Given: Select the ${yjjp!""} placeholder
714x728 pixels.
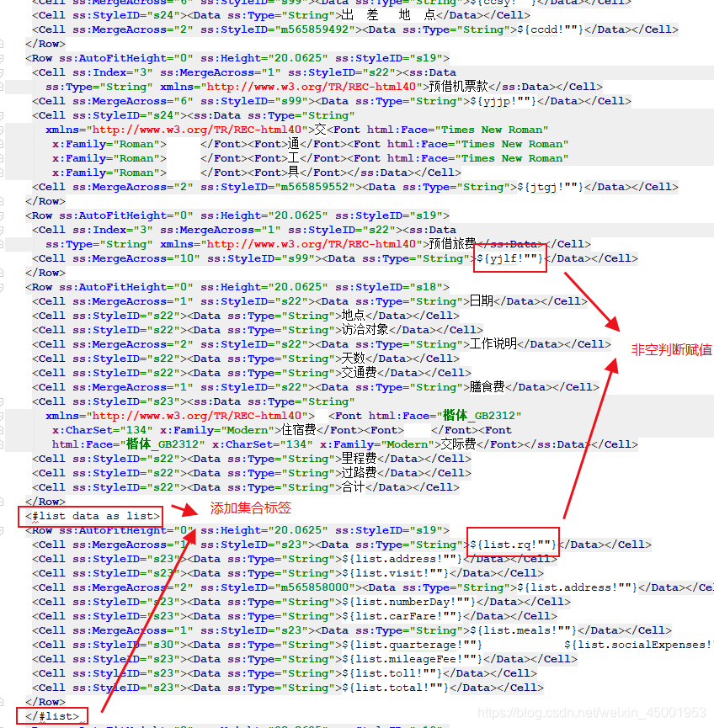Looking at the screenshot, I should coord(504,101).
